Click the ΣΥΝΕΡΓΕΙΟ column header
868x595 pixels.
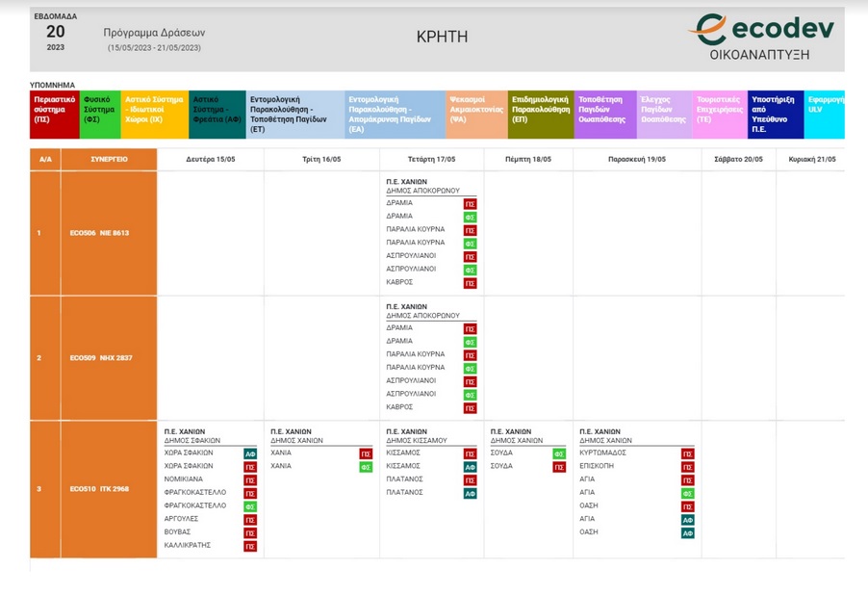click(x=109, y=160)
